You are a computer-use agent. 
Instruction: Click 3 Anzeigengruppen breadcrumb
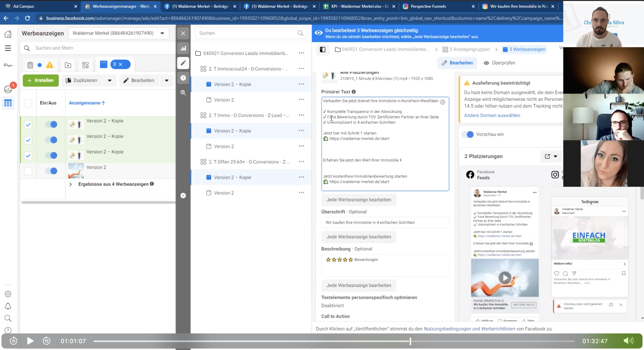[x=466, y=49]
